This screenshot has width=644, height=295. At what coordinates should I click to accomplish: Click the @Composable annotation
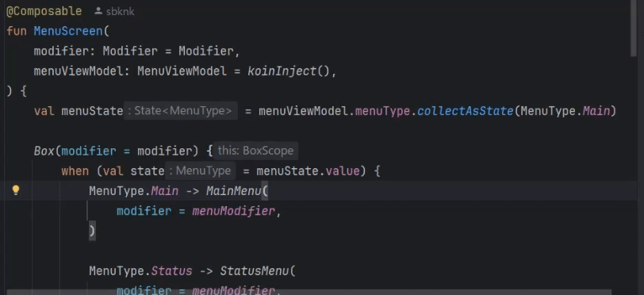click(44, 11)
